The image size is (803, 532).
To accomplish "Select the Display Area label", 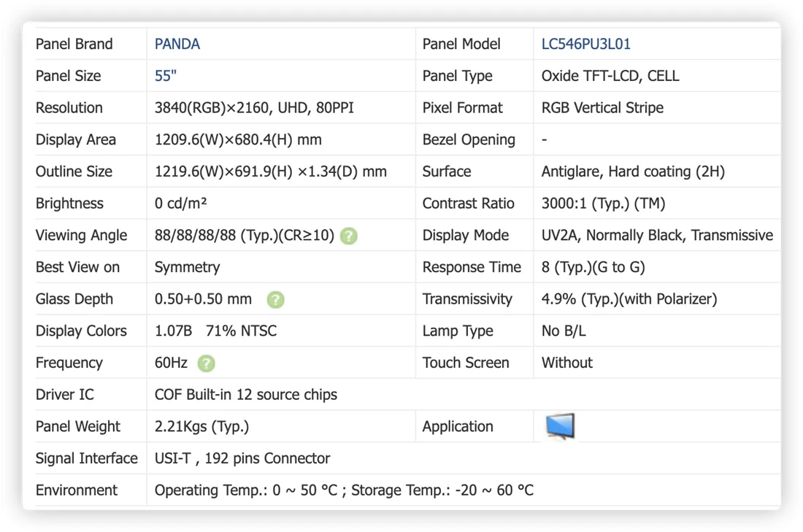I will (76, 139).
